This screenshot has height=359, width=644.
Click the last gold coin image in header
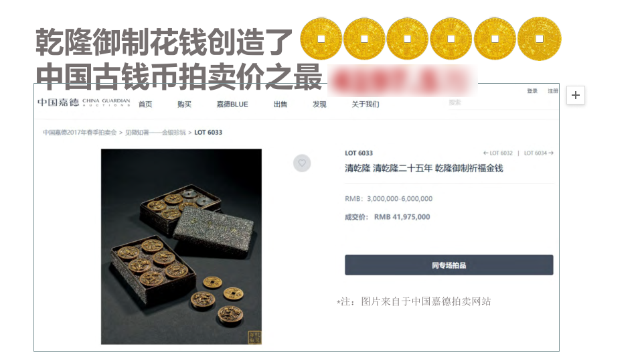(540, 39)
